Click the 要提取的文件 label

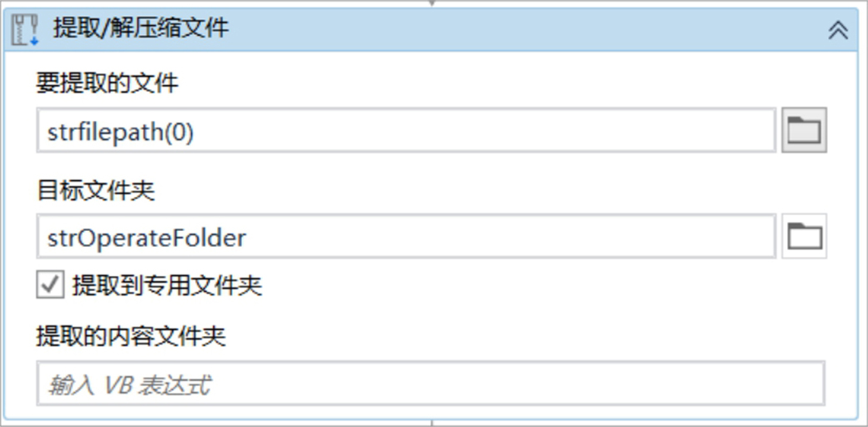pyautogui.click(x=108, y=83)
